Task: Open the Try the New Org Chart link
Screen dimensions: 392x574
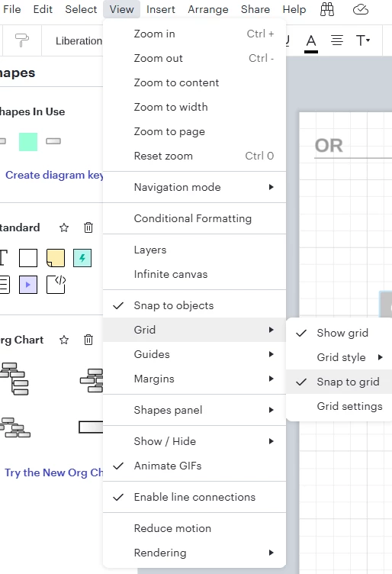Action: [53, 472]
